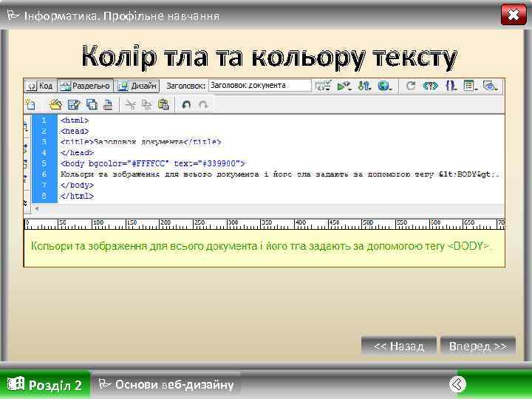Open the view options menu
The height and width of the screenshot is (399, 532).
tap(470, 86)
